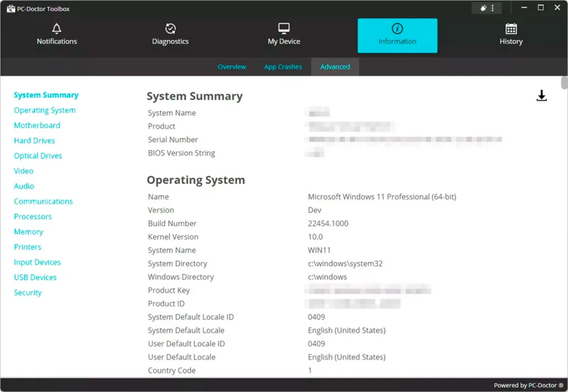Image resolution: width=568 pixels, height=392 pixels.
Task: Click the Version value Dev
Action: coord(315,210)
